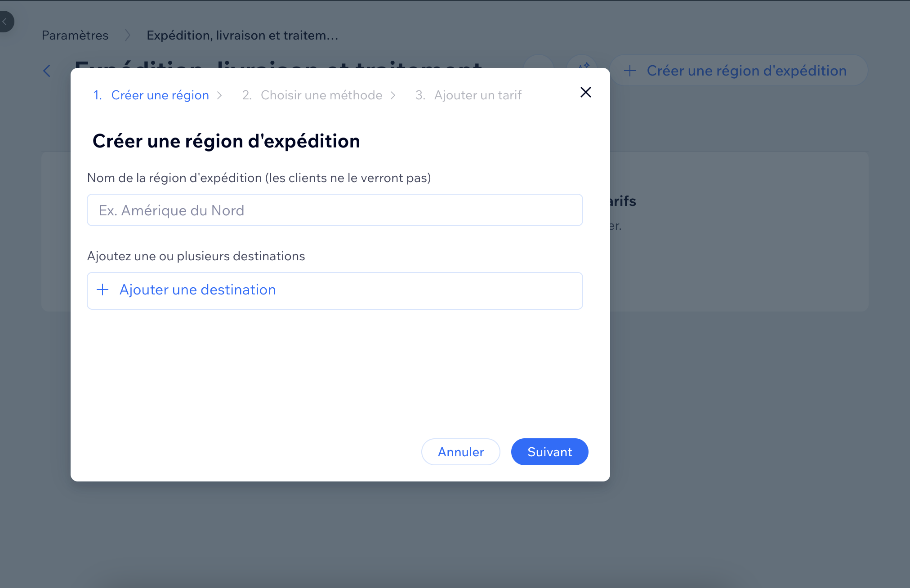The width and height of the screenshot is (910, 588).
Task: Click "Créer une région d'expédition" in the header
Action: (x=746, y=70)
